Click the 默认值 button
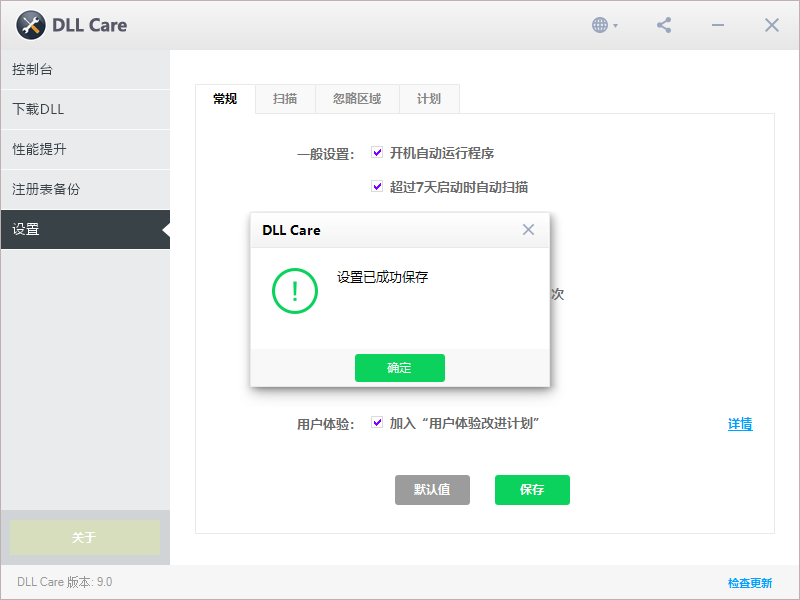Image resolution: width=800 pixels, height=600 pixels. coord(432,490)
